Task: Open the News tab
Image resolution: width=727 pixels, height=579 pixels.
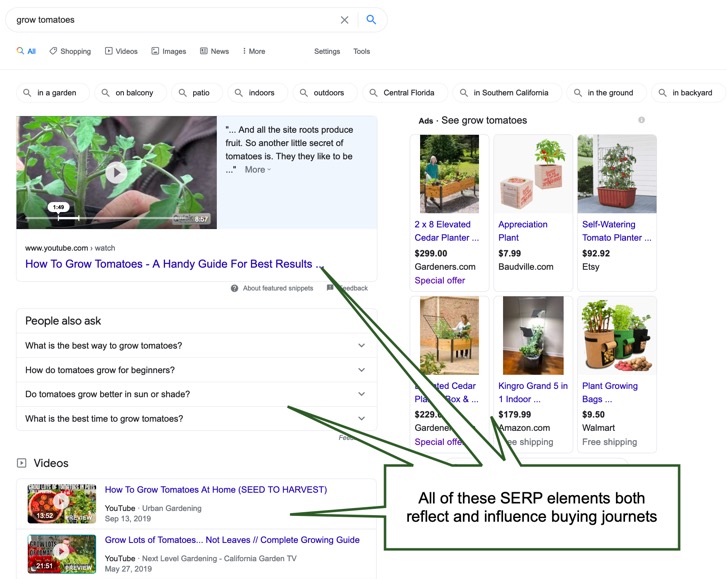Action: (214, 51)
